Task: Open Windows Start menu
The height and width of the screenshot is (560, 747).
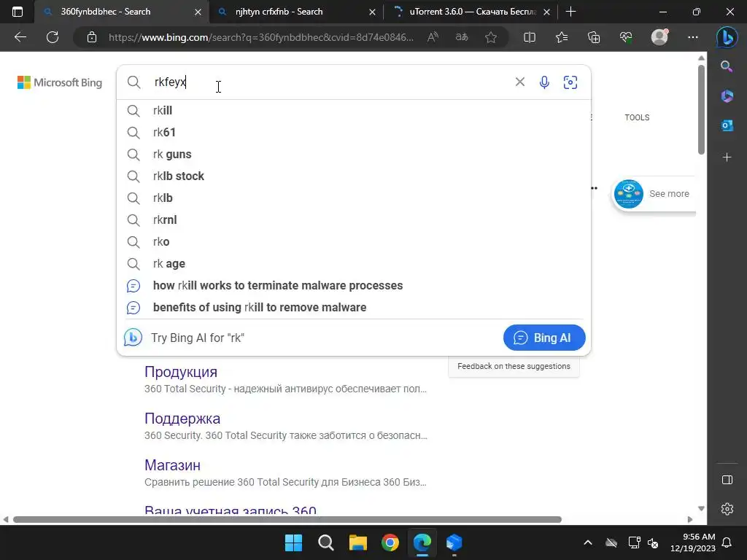Action: click(293, 542)
